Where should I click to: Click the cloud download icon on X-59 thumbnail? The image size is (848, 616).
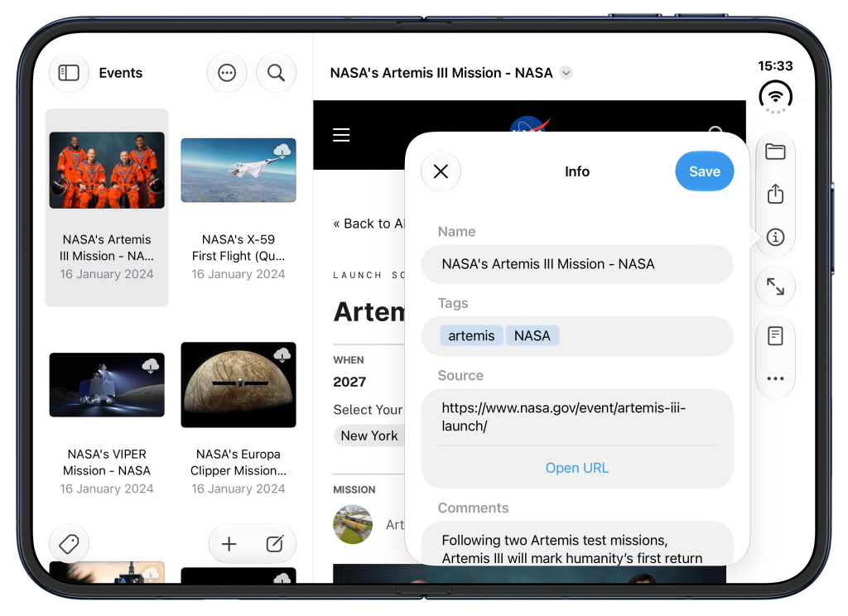pos(282,151)
